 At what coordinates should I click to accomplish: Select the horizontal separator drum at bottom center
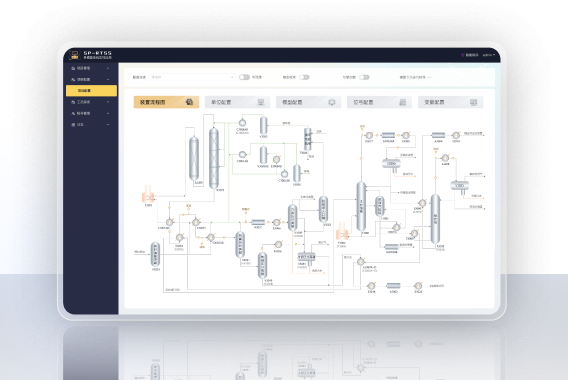pyautogui.click(x=306, y=257)
